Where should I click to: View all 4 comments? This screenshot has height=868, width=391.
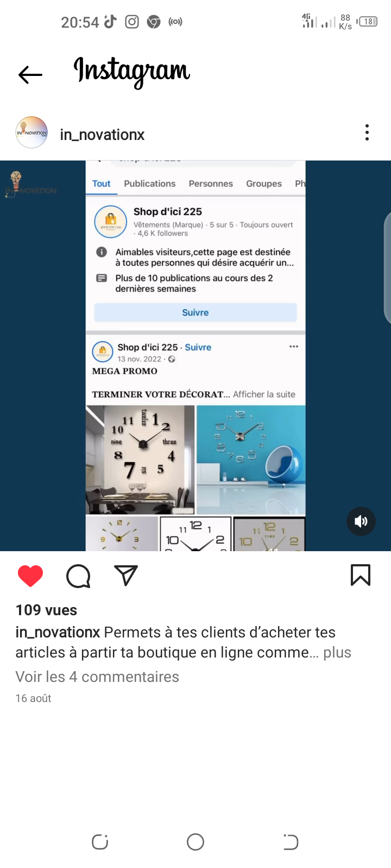point(97,676)
